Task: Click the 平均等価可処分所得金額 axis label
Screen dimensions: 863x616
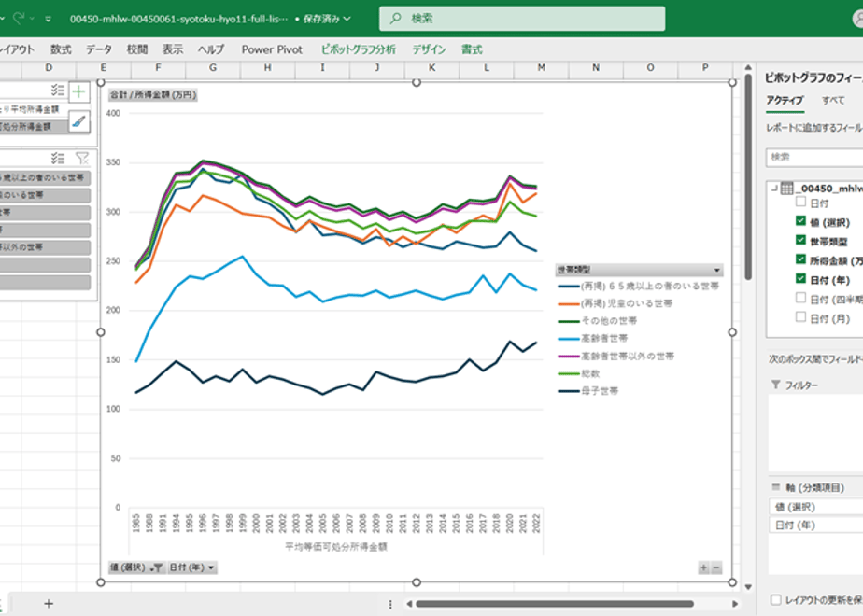Action: pos(335,546)
